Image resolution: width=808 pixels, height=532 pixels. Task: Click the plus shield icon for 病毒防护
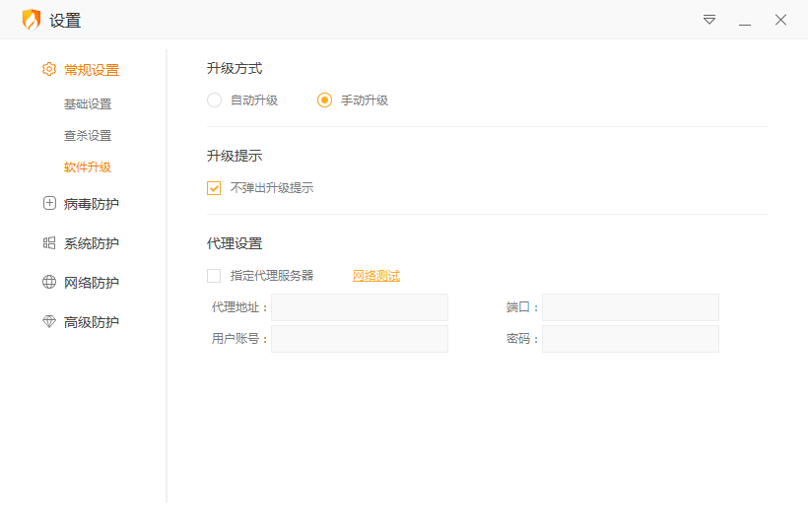(x=49, y=204)
